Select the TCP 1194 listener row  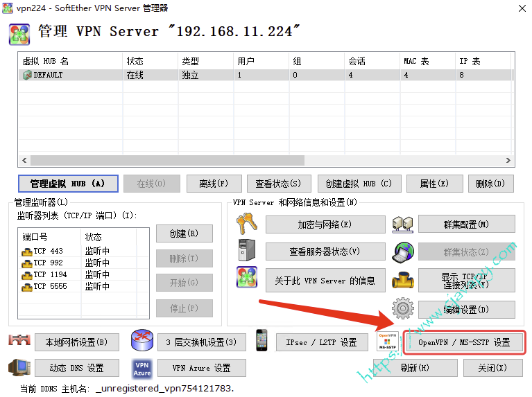pyautogui.click(x=83, y=274)
